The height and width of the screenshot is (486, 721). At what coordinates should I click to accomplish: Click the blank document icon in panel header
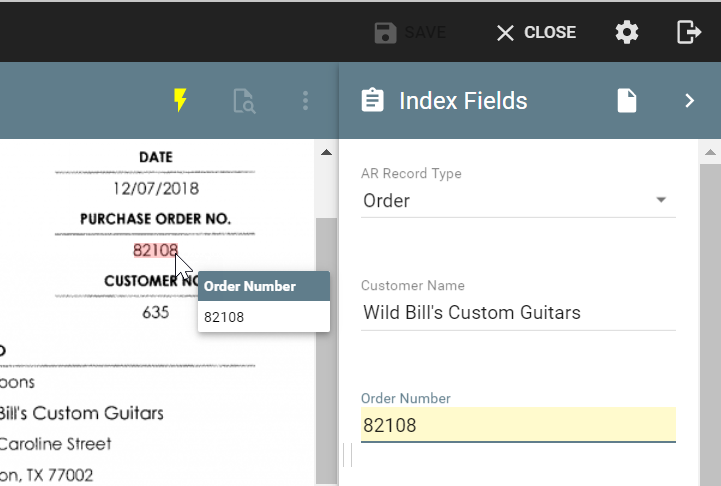tap(627, 101)
